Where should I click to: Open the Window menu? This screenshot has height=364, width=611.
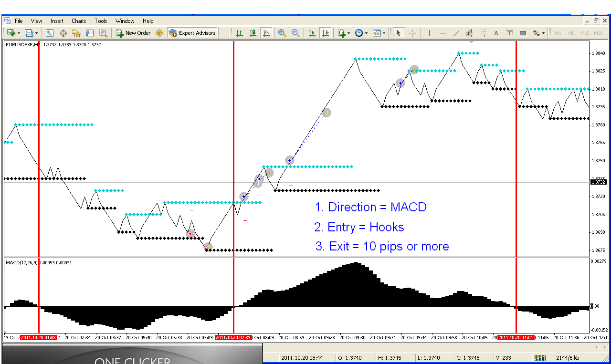[x=125, y=21]
